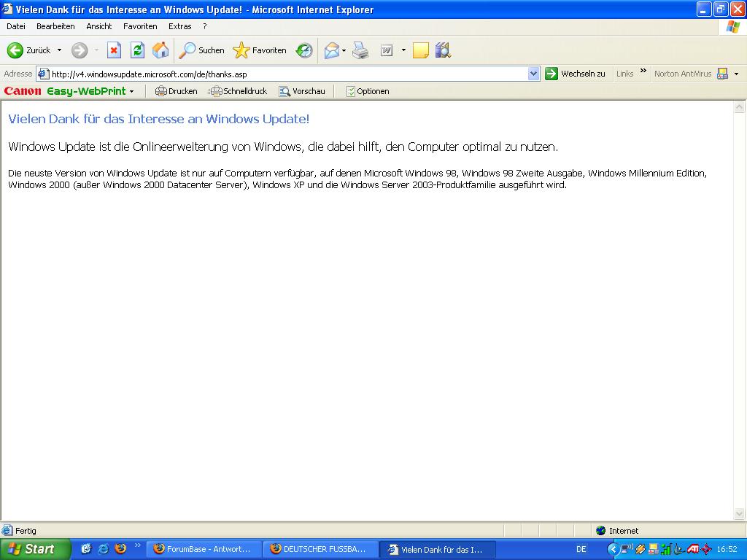Click the Windows flag throbber logo
This screenshot has height=560, width=747.
[732, 27]
